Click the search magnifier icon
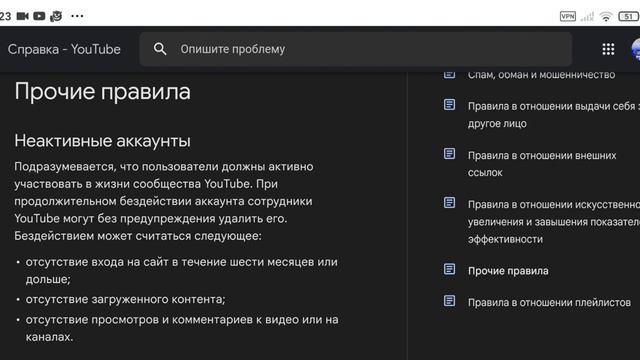 [160, 49]
